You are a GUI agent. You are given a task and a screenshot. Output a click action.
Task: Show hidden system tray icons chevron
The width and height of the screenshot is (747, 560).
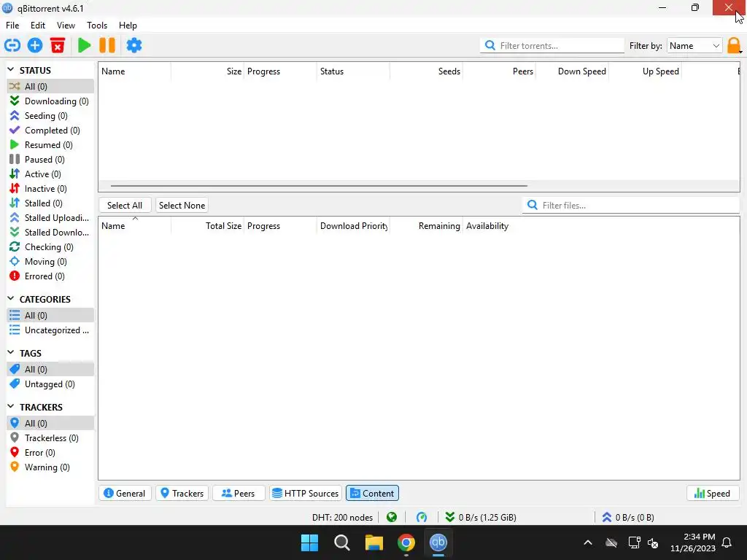588,542
